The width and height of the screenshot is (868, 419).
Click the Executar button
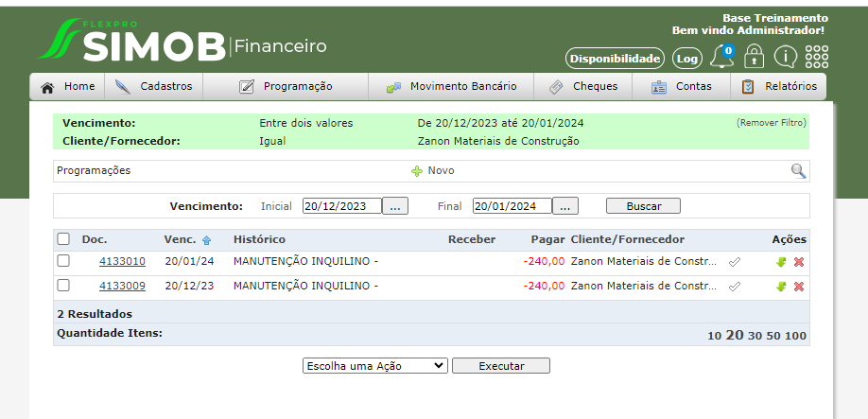501,366
